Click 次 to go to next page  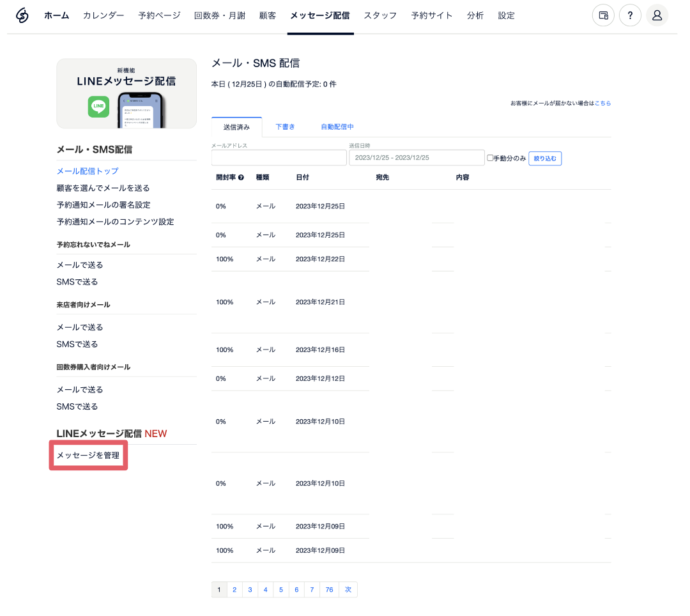[x=348, y=590]
